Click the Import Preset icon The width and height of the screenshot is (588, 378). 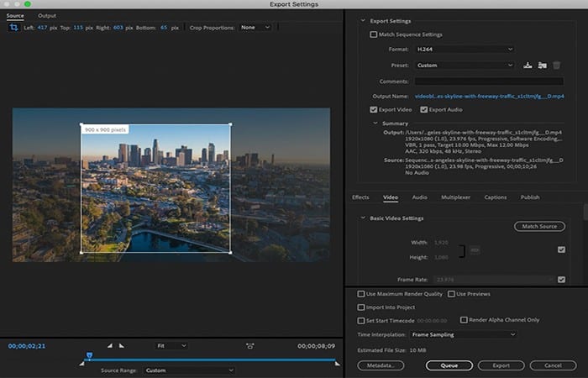point(543,66)
